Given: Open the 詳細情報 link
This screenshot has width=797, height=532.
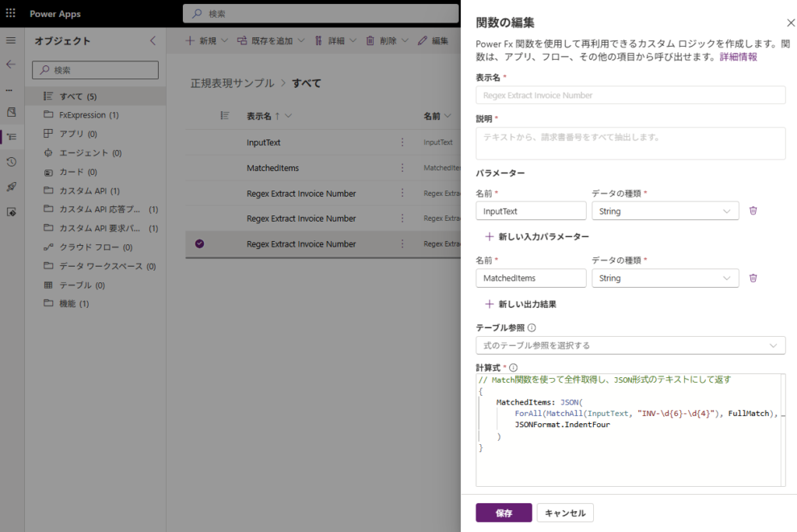Looking at the screenshot, I should [738, 57].
